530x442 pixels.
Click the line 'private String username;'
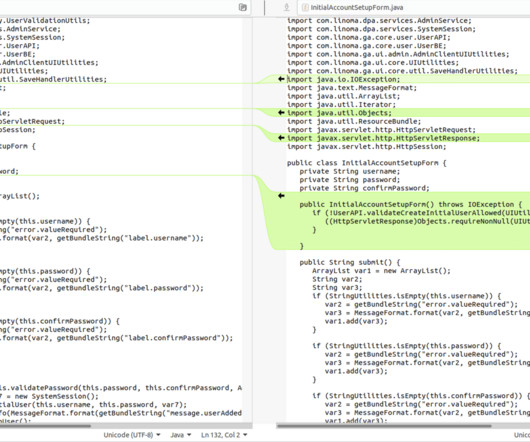coord(350,172)
